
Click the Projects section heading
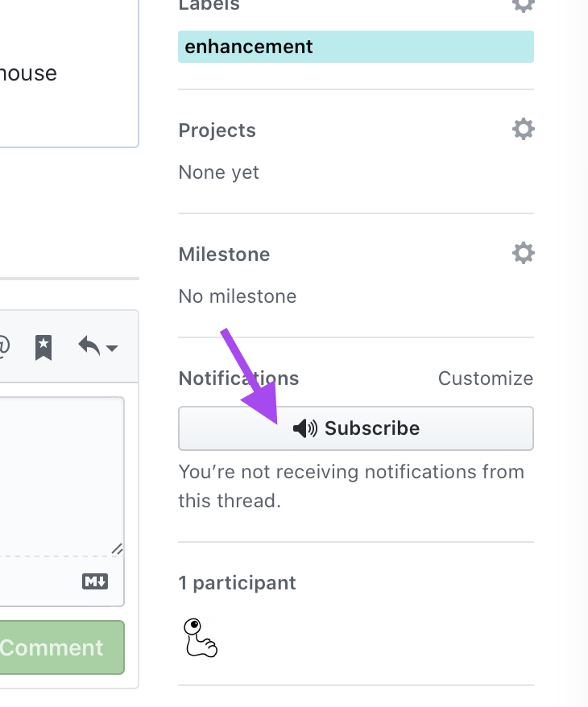pyautogui.click(x=217, y=130)
